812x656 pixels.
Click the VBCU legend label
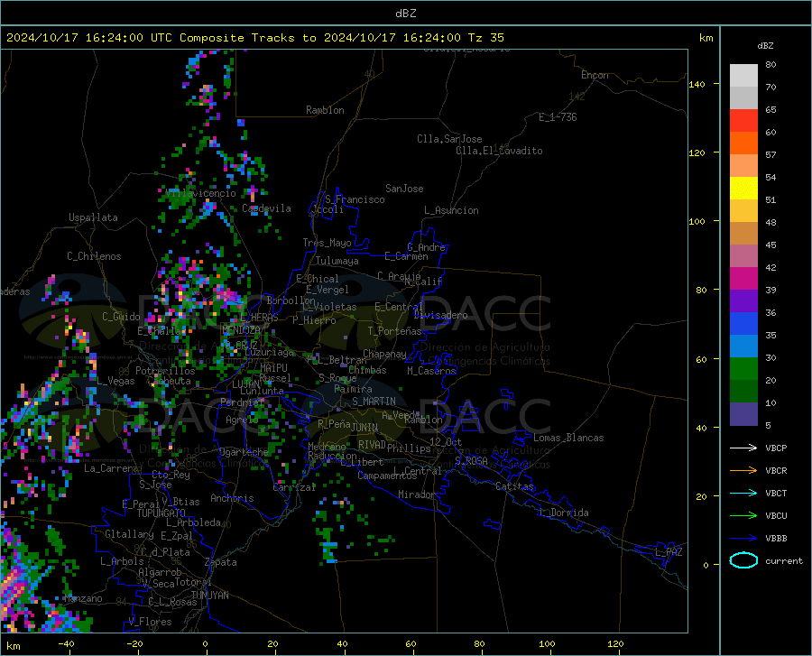pos(776,515)
